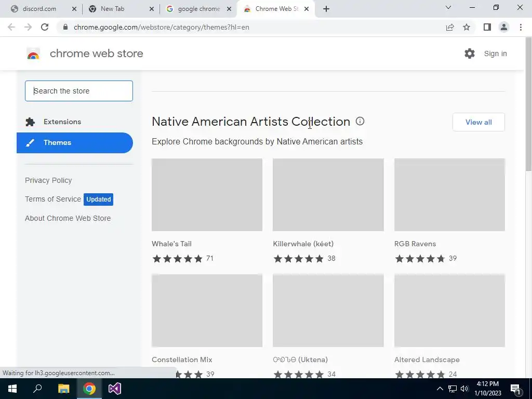Click Killerwhale star rating
Viewport: 532px width, 399px height.
[299, 259]
